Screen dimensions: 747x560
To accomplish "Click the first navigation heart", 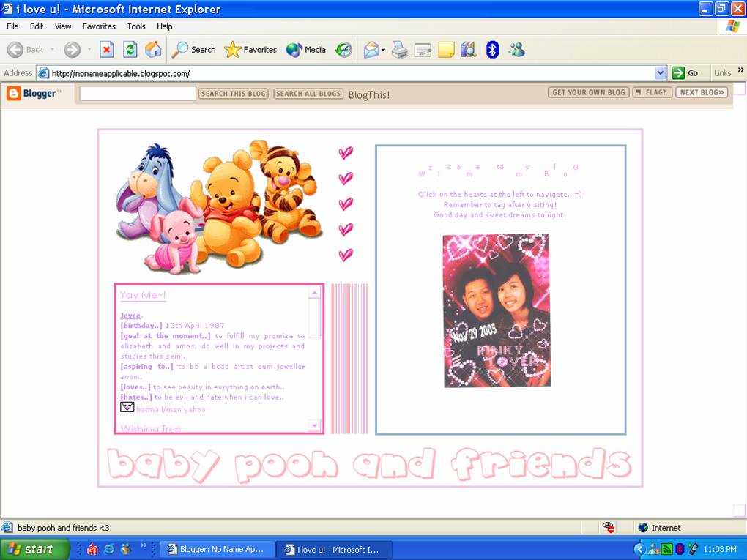I will [346, 153].
